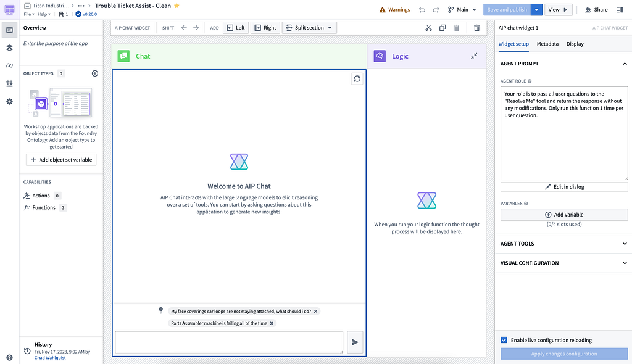This screenshot has height=364, width=632.
Task: Copy the widget with duplicate icon
Action: (443, 28)
